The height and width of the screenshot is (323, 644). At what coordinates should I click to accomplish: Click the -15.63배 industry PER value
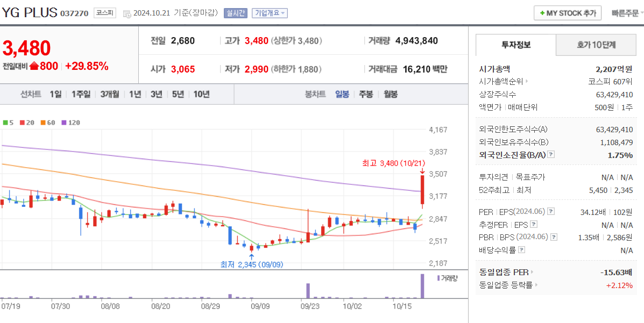(x=617, y=272)
